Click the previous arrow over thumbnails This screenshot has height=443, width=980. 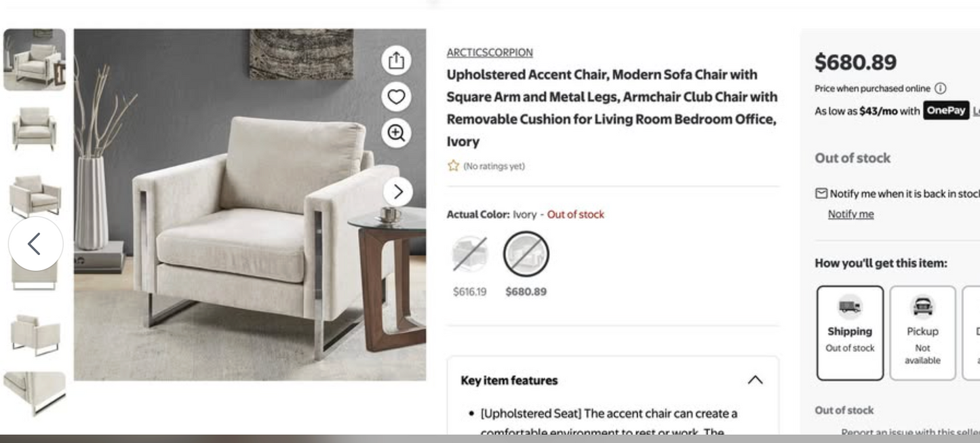[x=35, y=244]
